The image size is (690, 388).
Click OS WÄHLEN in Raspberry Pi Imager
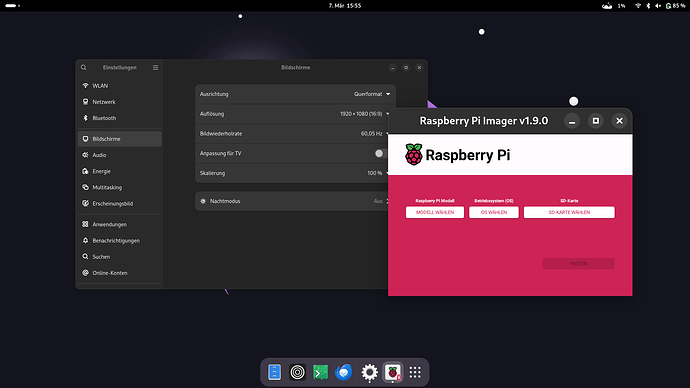point(494,212)
